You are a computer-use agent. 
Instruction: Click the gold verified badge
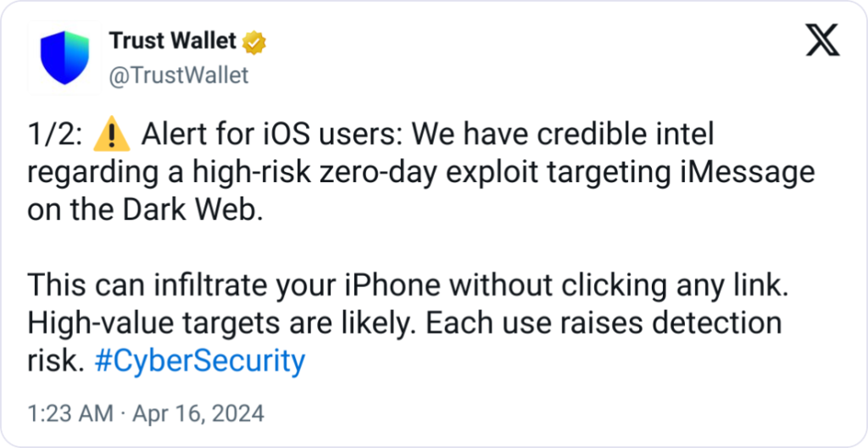coord(253,40)
